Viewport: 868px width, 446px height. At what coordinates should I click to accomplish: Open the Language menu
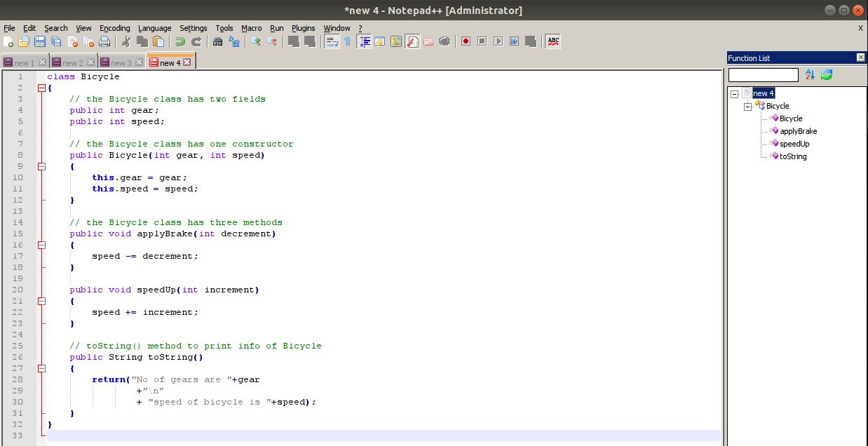coord(154,28)
